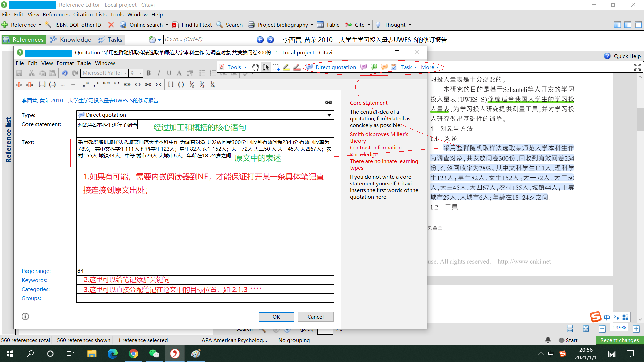Open the Cite dropdown
Viewport: 644px width, 362px height.
369,25
